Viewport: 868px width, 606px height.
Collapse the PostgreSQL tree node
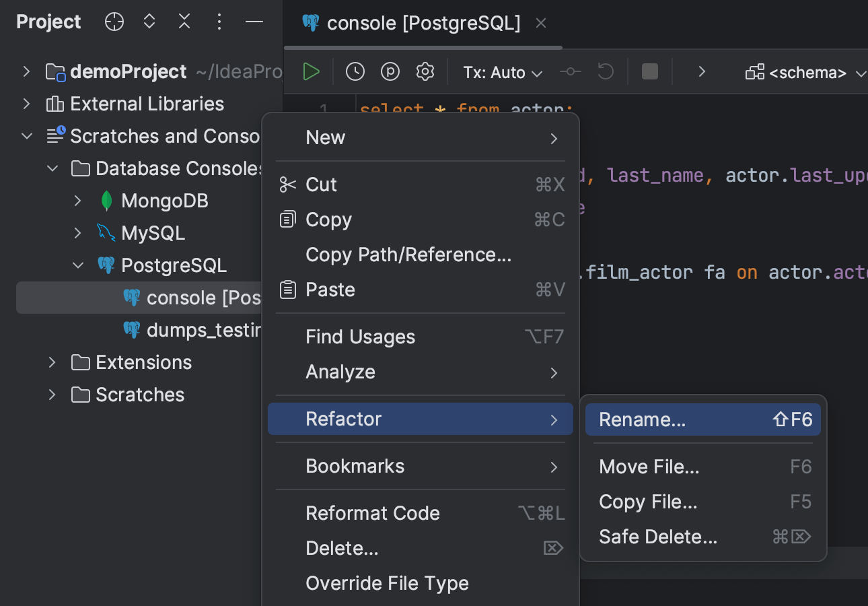click(77, 265)
